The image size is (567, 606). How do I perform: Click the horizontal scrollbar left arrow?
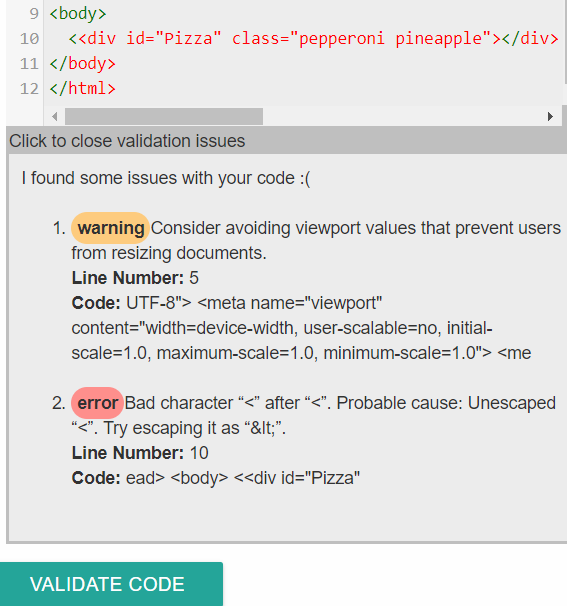(x=54, y=116)
